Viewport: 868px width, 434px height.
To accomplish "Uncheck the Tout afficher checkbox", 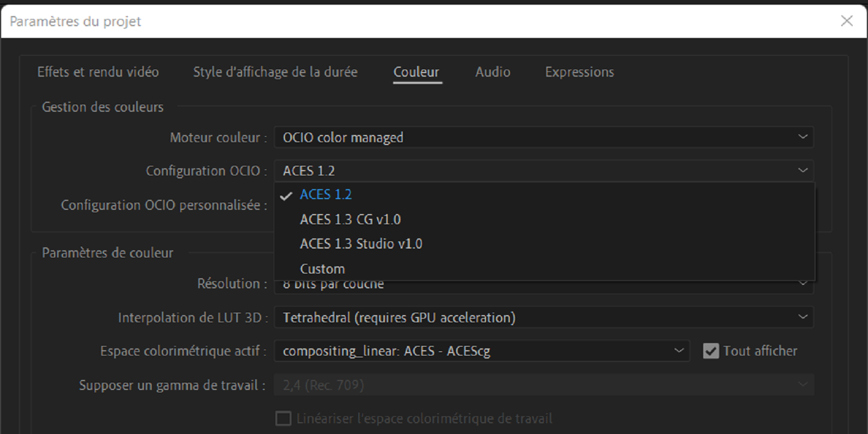I will (711, 351).
